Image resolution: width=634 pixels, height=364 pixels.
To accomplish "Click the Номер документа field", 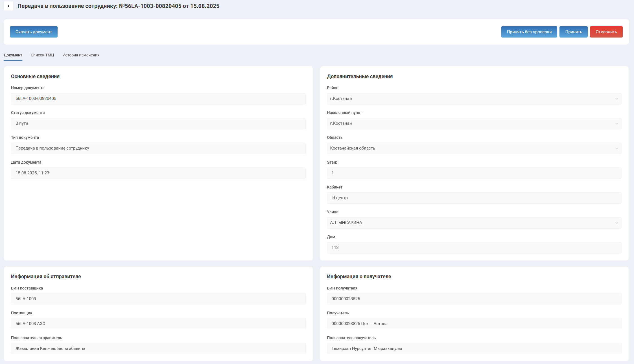I will [158, 99].
